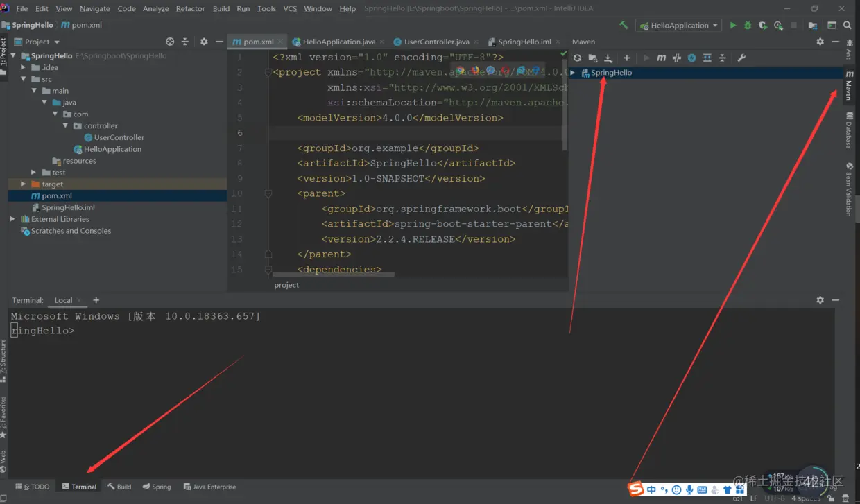Click SpringHello in navigation breadcrumb

click(x=32, y=25)
